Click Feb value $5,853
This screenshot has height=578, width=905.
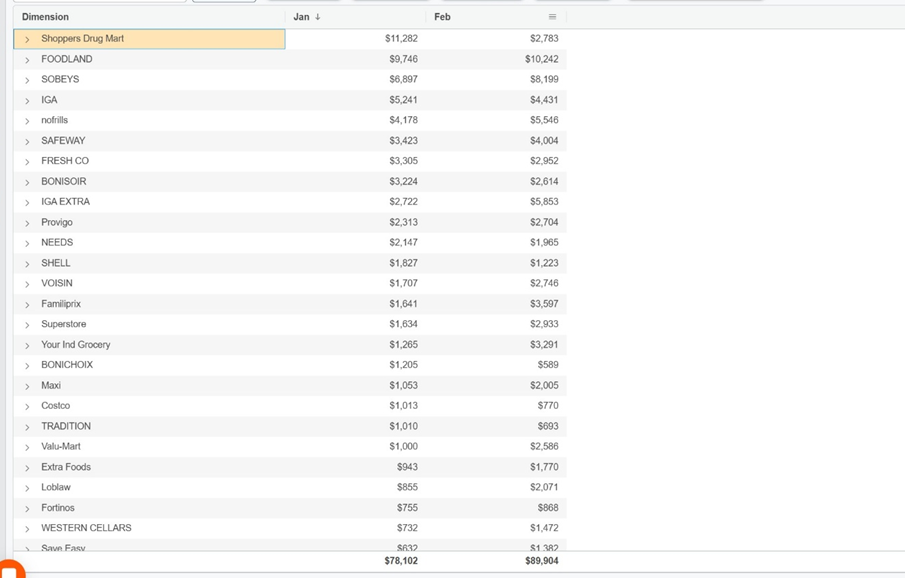coord(544,202)
